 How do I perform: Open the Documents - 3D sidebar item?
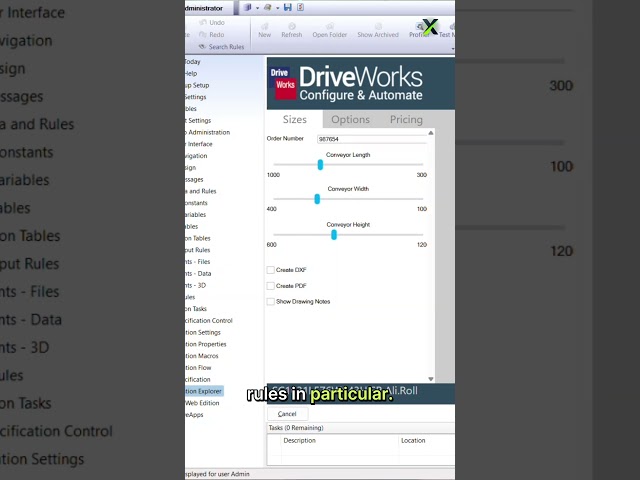(x=196, y=285)
